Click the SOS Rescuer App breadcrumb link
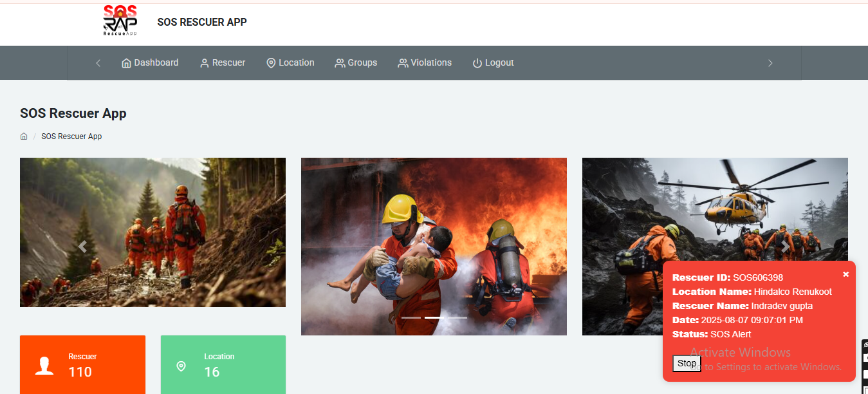This screenshot has width=868, height=394. [71, 136]
